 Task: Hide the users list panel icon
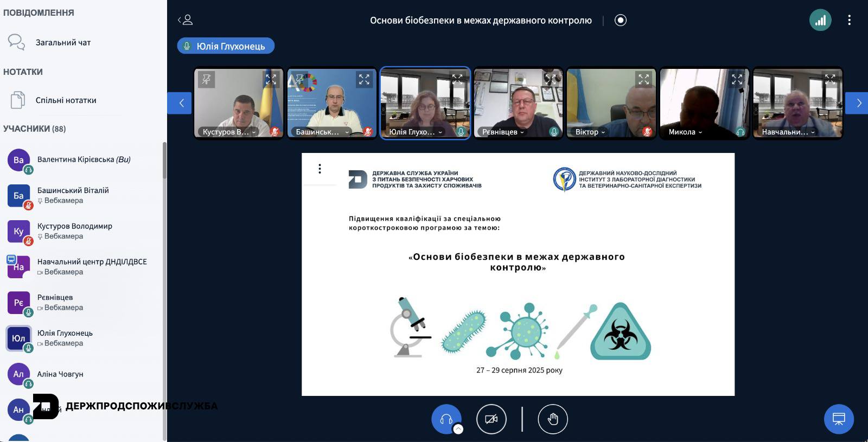tap(186, 21)
